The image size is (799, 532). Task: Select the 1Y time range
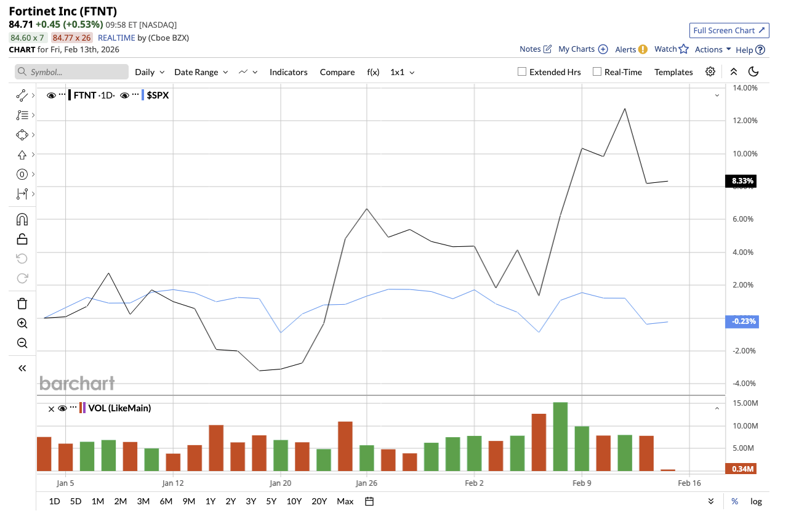(211, 501)
